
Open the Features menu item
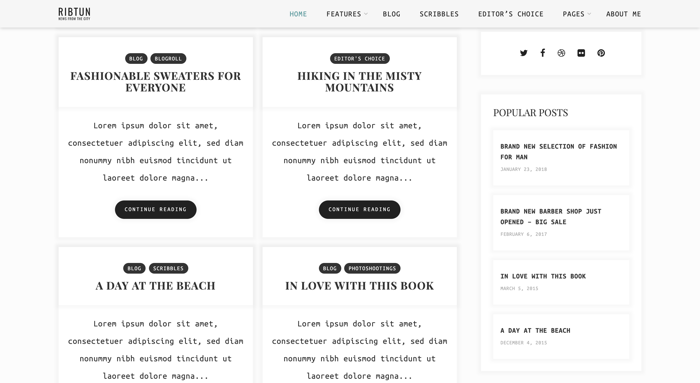343,14
